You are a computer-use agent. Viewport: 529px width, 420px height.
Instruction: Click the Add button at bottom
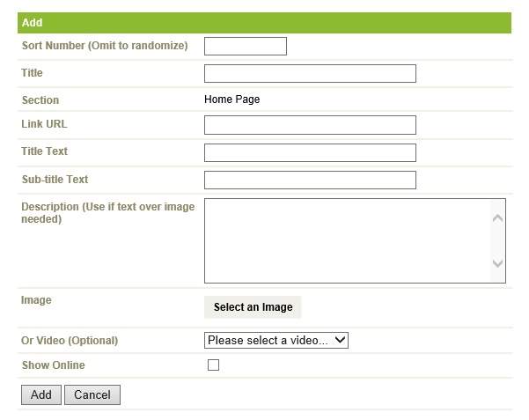pyautogui.click(x=41, y=394)
